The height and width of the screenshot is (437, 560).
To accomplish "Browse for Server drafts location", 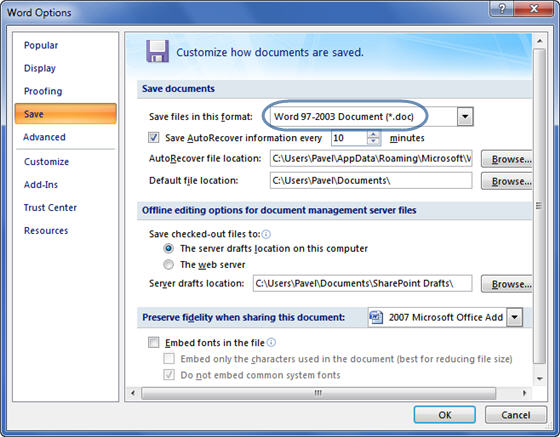I will pos(507,284).
